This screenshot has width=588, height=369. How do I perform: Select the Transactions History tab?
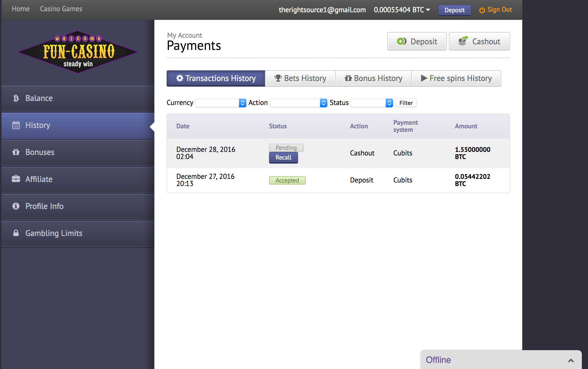[216, 78]
